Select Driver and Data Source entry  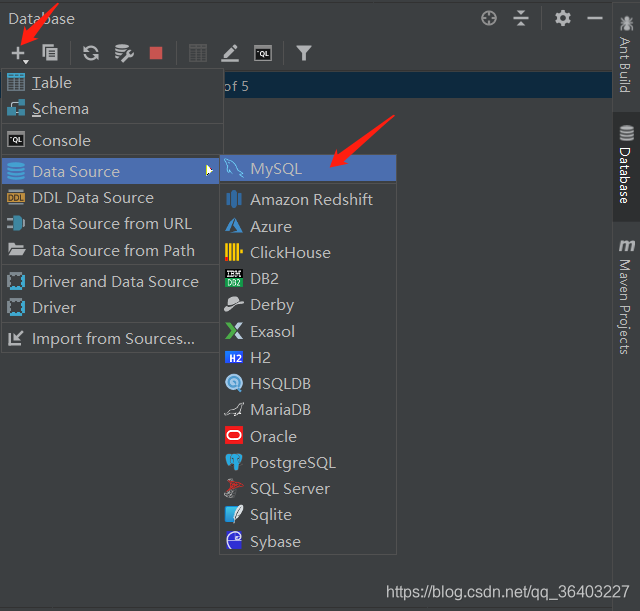pyautogui.click(x=111, y=282)
